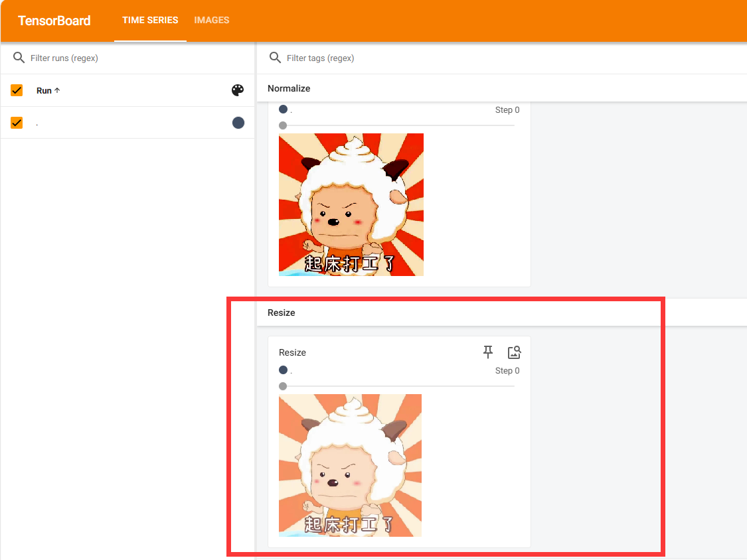
Task: Select the TIME SERIES tab
Action: 150,21
